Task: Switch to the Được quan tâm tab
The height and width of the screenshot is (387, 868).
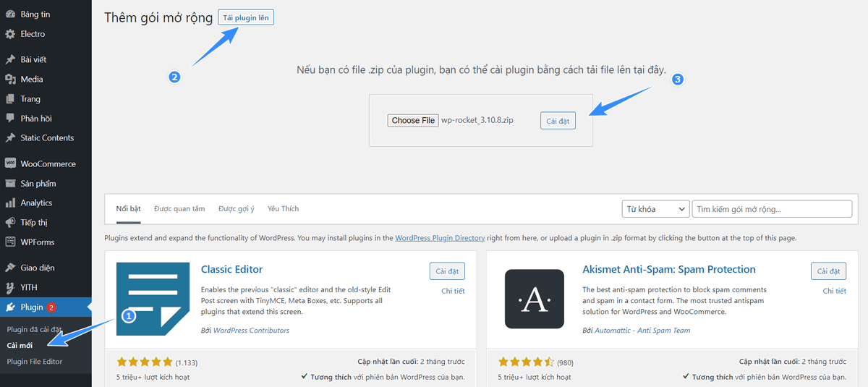Action: [x=179, y=208]
